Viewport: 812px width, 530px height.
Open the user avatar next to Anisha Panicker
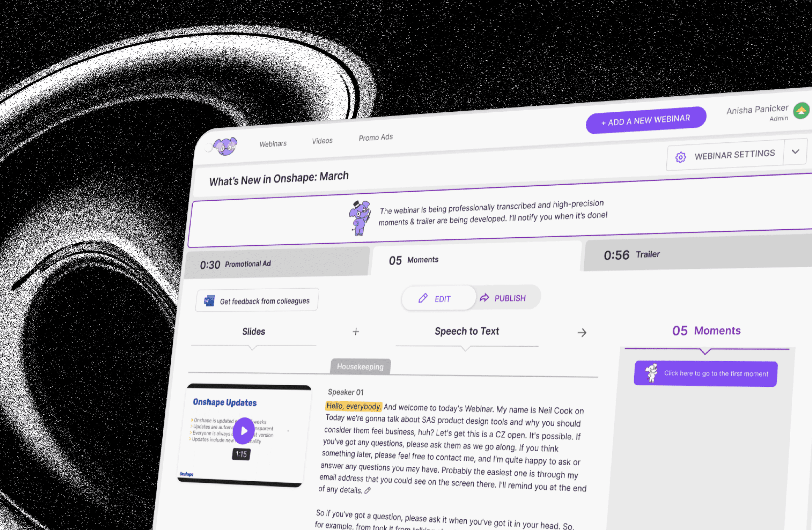point(801,111)
